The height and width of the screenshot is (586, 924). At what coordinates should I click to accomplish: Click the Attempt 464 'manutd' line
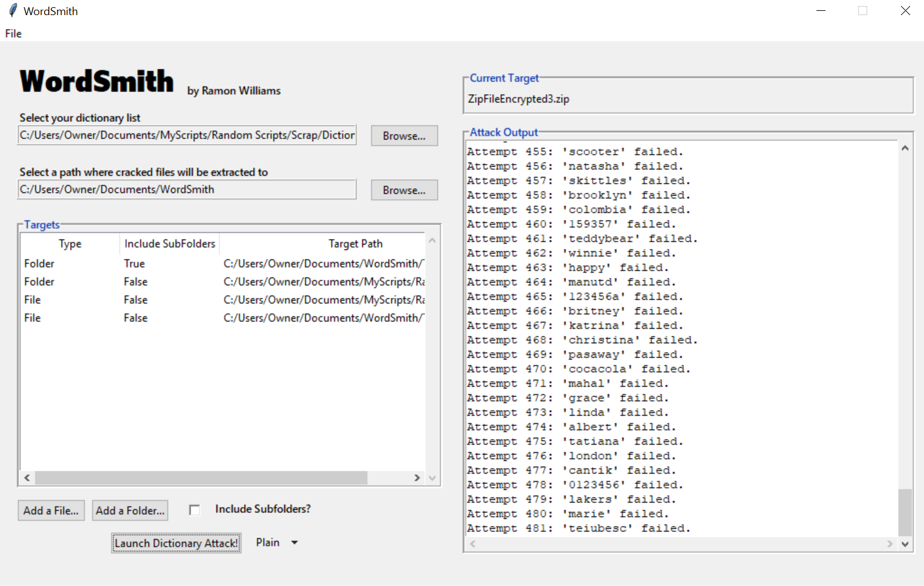pyautogui.click(x=571, y=282)
